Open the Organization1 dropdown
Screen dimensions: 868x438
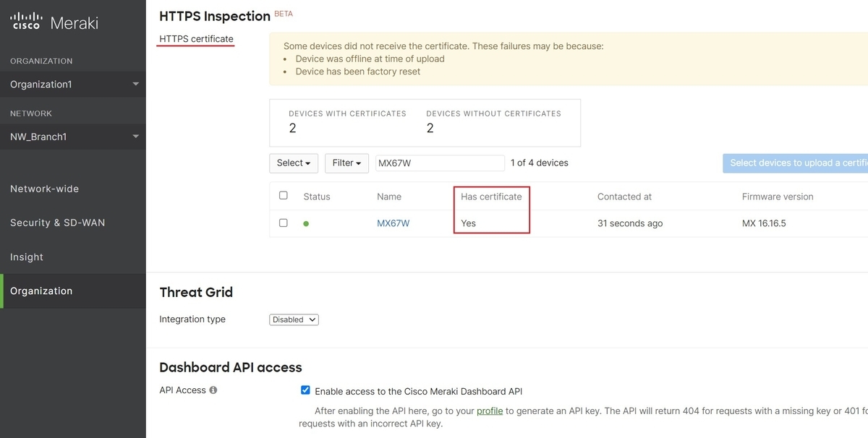click(73, 85)
